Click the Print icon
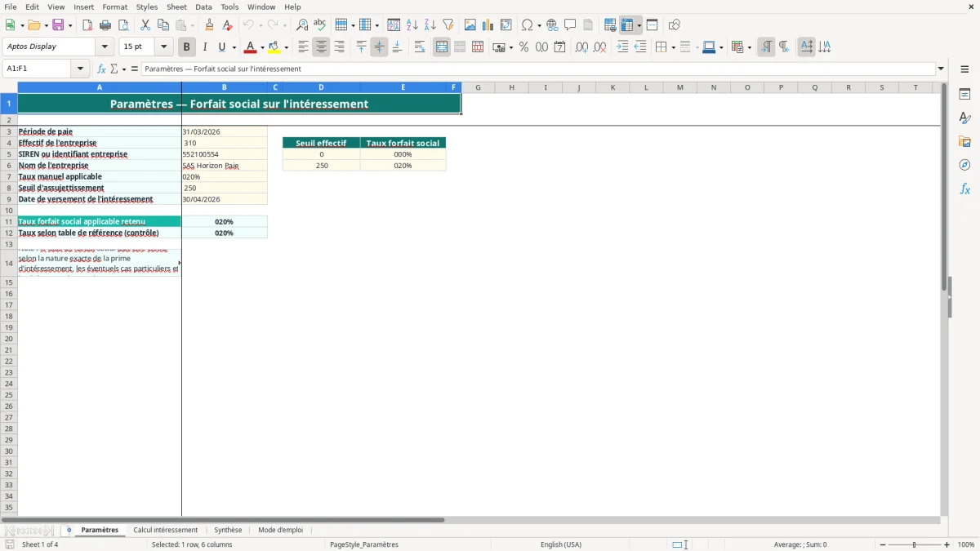The width and height of the screenshot is (980, 551). [x=105, y=25]
